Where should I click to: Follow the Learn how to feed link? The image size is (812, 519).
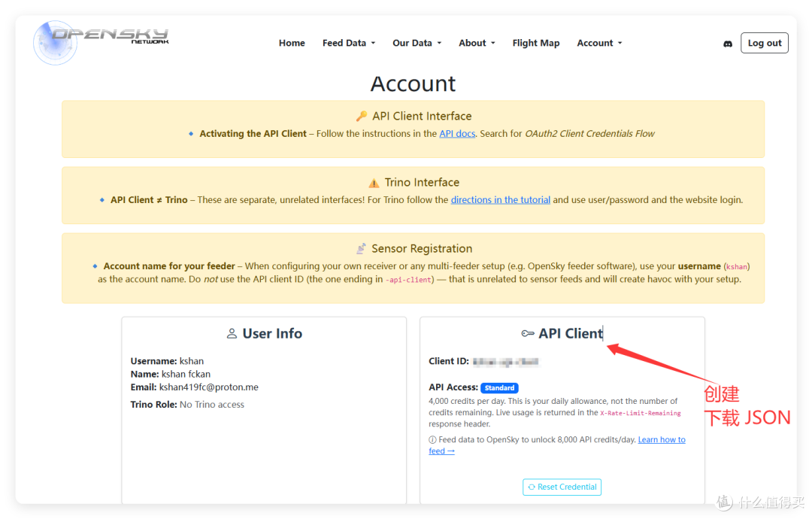pos(662,440)
